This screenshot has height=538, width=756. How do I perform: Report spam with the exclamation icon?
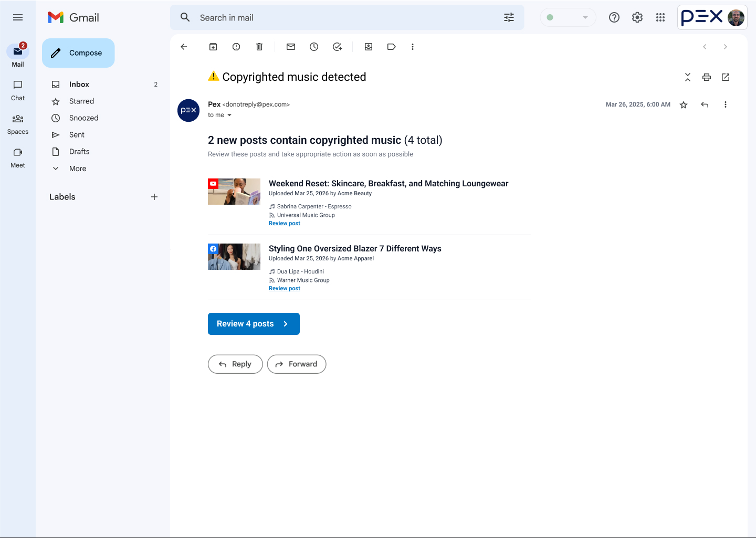point(236,47)
